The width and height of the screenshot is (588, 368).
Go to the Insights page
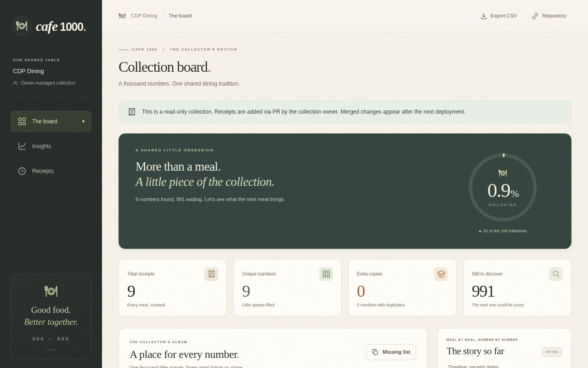pos(51,146)
